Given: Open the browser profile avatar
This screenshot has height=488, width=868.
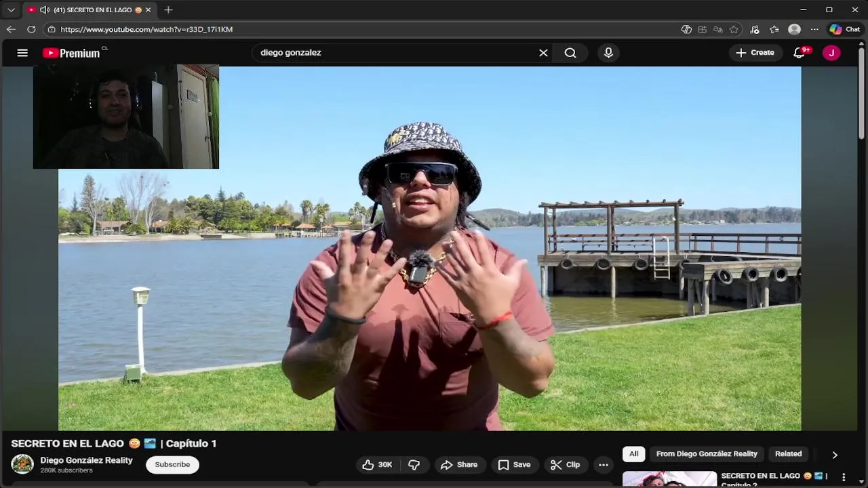Looking at the screenshot, I should point(795,29).
